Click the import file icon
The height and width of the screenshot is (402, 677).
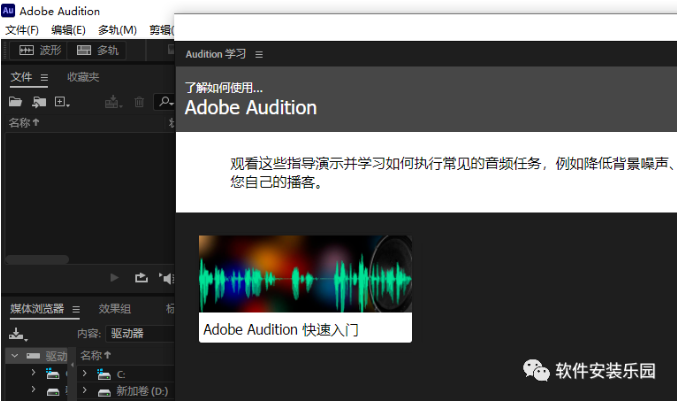39,102
